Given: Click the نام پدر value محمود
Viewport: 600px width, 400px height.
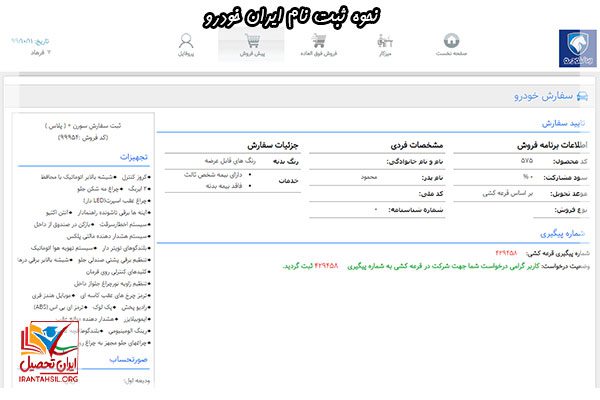Looking at the screenshot, I should pos(369,177).
